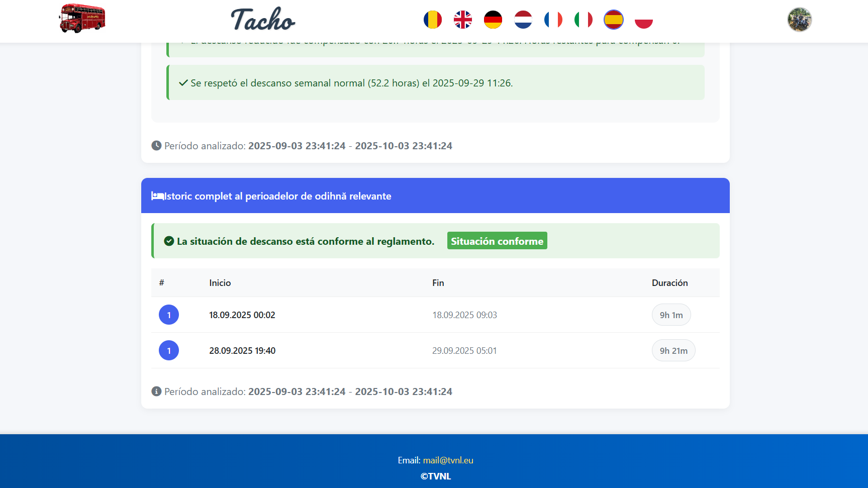Click the Duración column header
Image resolution: width=868 pixels, height=488 pixels.
click(x=669, y=283)
